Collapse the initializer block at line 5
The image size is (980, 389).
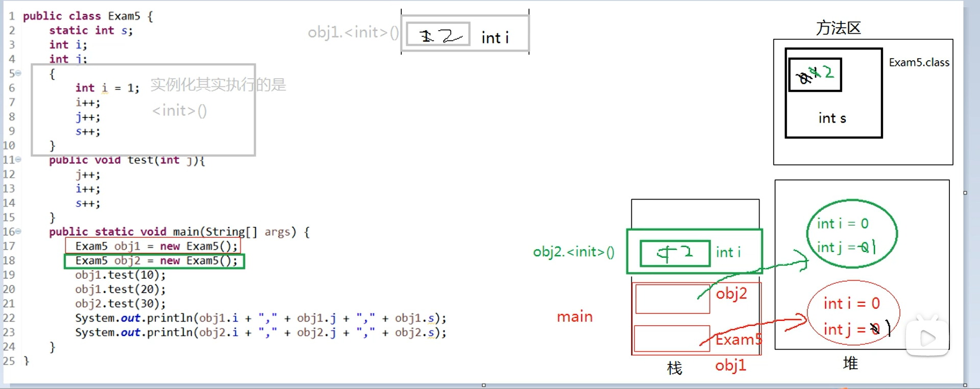[18, 74]
